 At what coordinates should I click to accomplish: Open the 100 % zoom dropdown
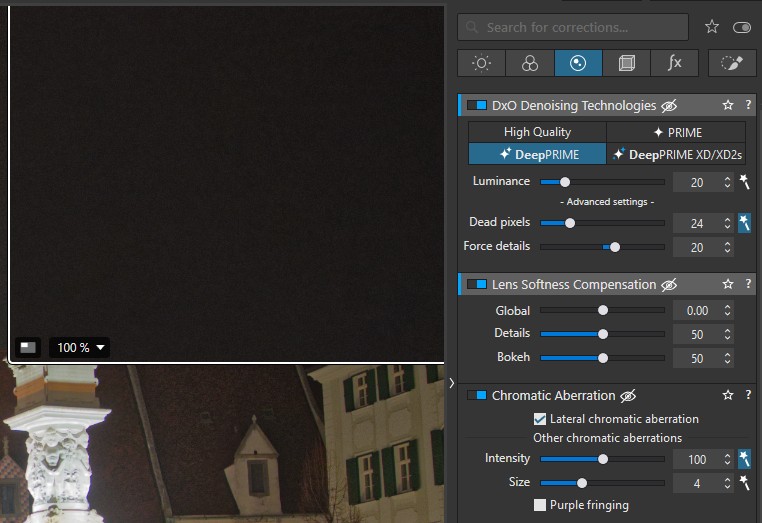(x=80, y=348)
